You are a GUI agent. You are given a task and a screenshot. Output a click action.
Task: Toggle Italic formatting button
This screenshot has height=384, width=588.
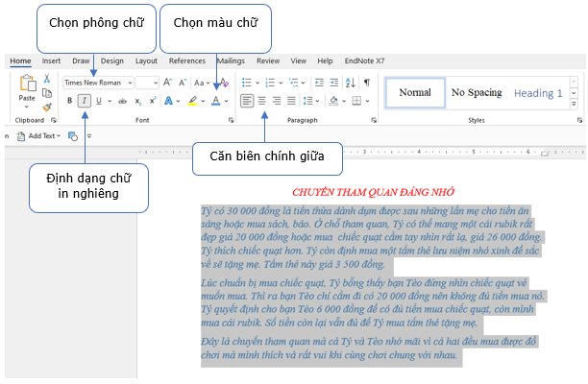[84, 101]
